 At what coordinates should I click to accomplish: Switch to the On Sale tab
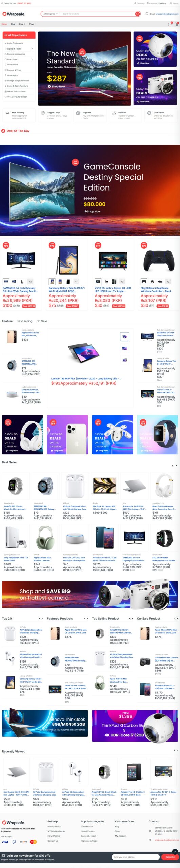pyautogui.click(x=42, y=321)
